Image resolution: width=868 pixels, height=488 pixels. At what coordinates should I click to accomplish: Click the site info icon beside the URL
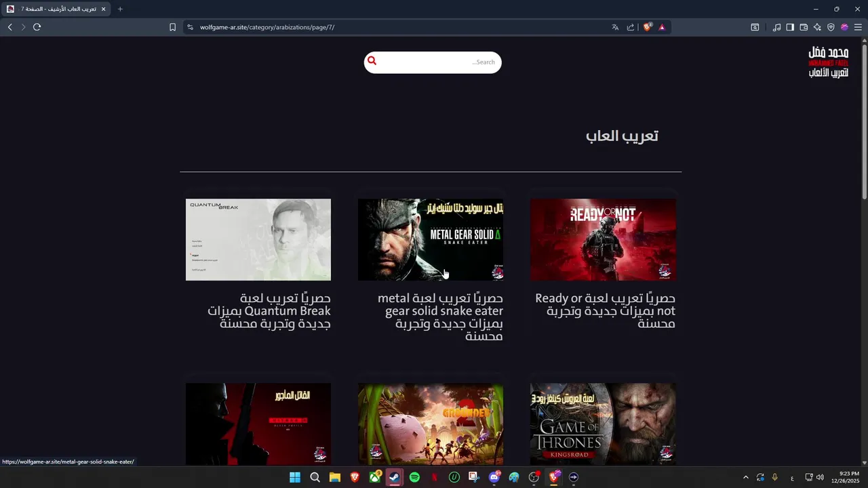[x=190, y=27]
